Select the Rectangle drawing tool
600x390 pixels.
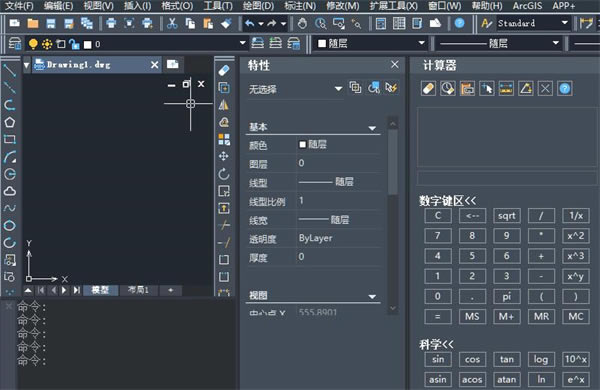pyautogui.click(x=10, y=139)
